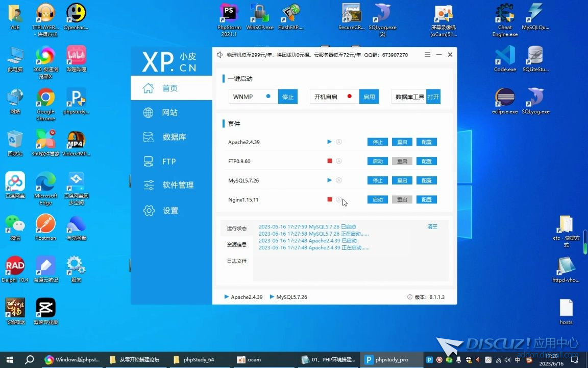The width and height of the screenshot is (588, 368).
Task: Open the 日志文件 tab
Action: click(x=237, y=261)
